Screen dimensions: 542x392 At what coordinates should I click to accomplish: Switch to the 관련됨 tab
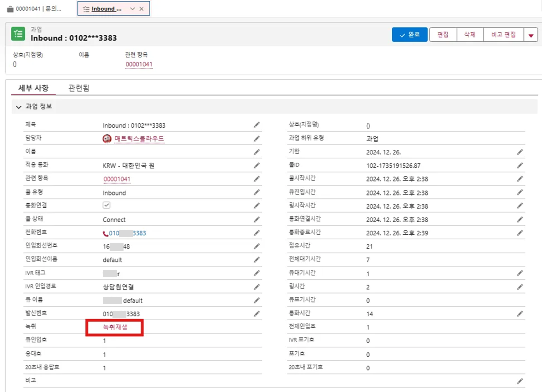78,87
